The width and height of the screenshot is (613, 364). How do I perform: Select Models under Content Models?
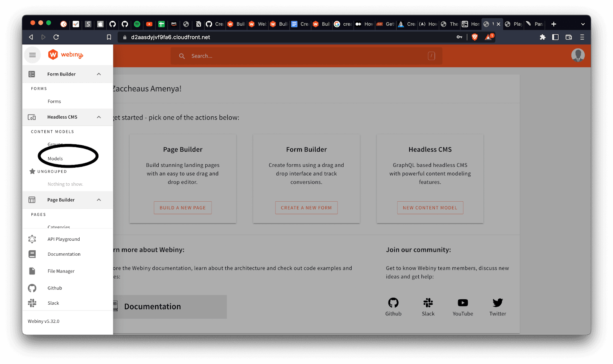tap(55, 159)
